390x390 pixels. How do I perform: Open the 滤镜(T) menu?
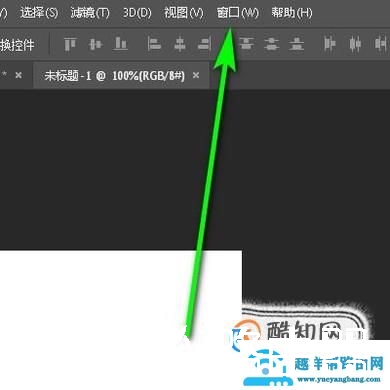pos(90,13)
